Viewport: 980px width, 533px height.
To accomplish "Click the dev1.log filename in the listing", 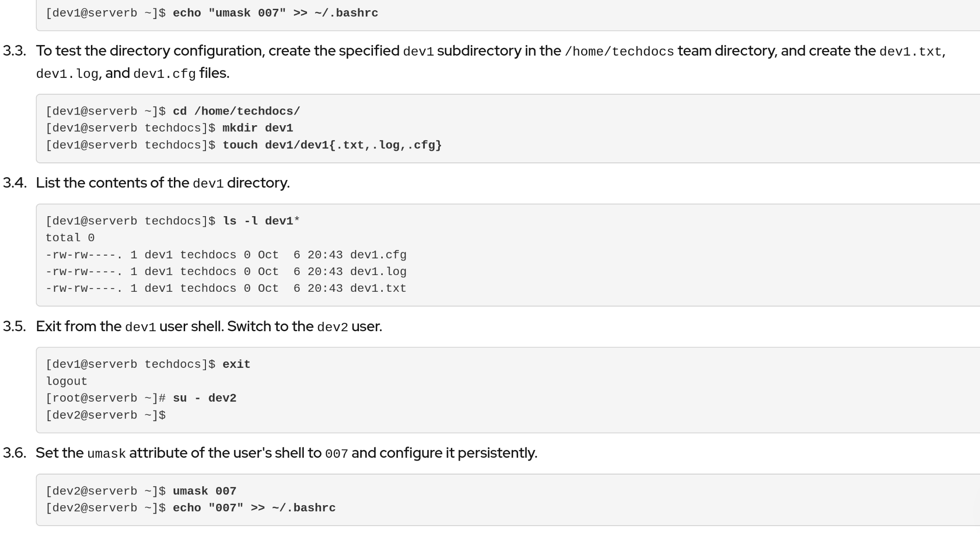I will coord(378,272).
